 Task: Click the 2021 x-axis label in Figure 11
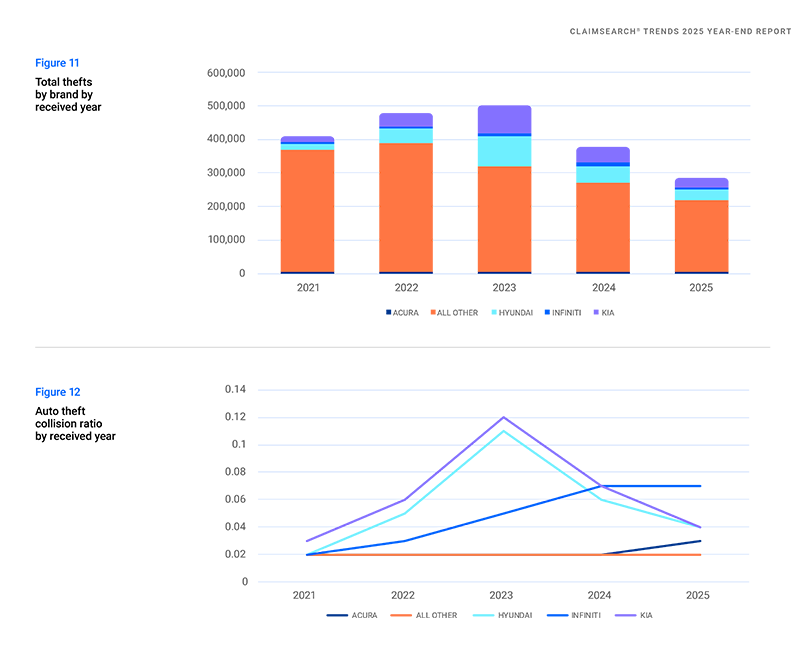[x=308, y=288]
